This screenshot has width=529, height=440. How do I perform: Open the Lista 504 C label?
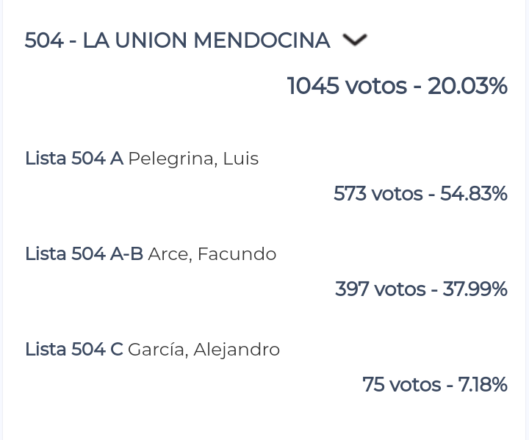[74, 349]
